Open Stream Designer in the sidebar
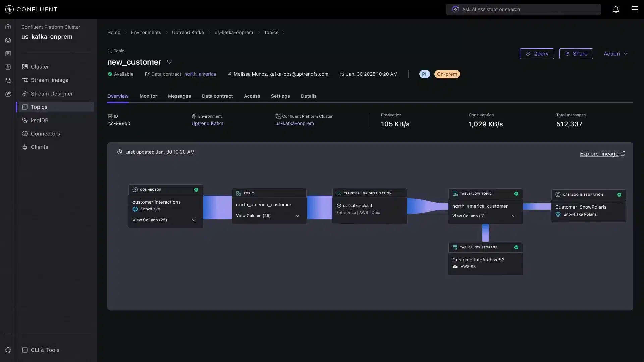This screenshot has height=362, width=644. click(52, 94)
